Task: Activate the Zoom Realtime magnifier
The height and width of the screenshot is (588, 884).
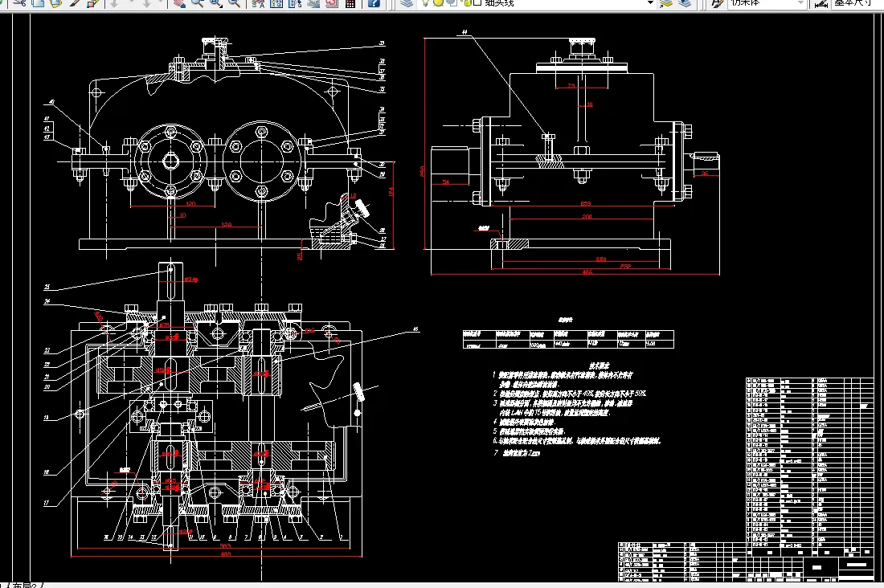Action: click(198, 3)
